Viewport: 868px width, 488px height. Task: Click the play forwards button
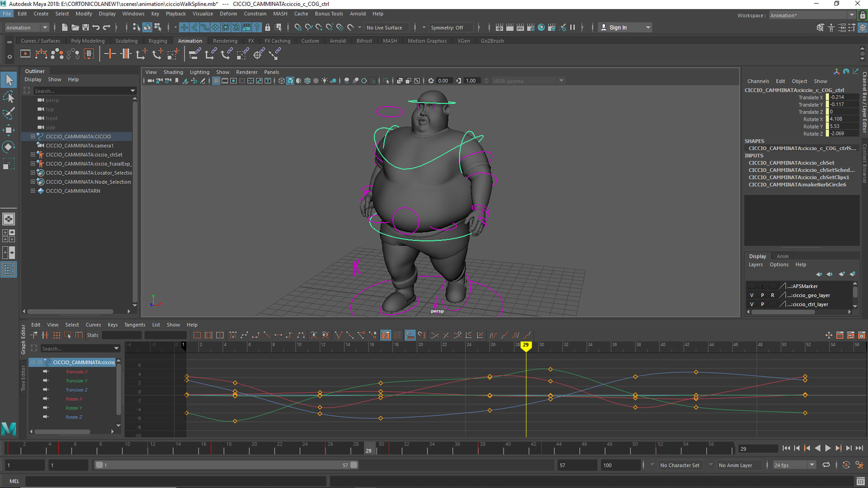[x=828, y=448]
